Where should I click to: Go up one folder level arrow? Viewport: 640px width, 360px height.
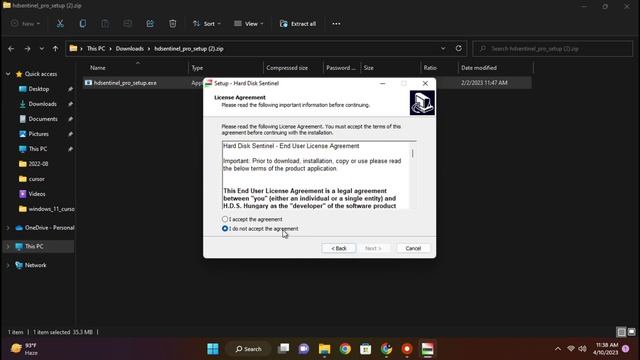tap(55, 49)
